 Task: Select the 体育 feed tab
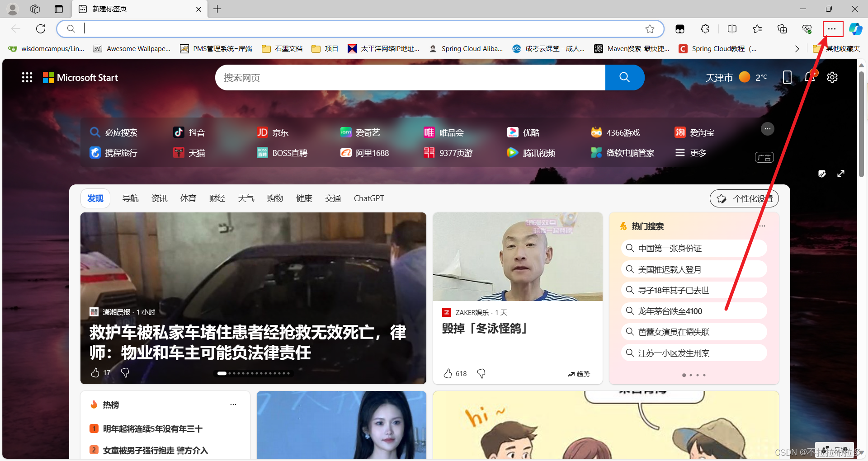pos(189,198)
